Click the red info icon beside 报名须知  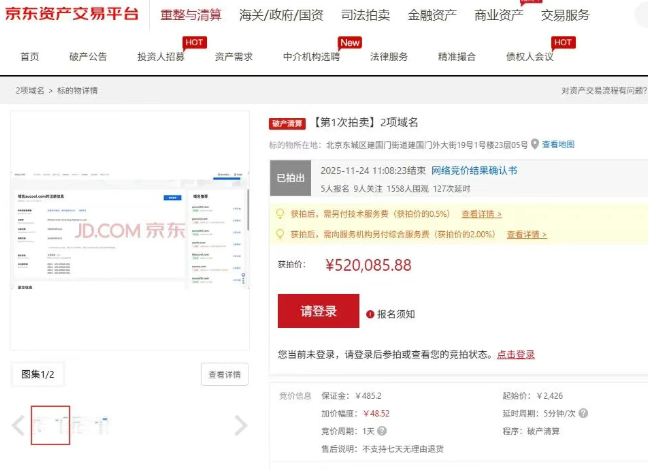coord(370,314)
